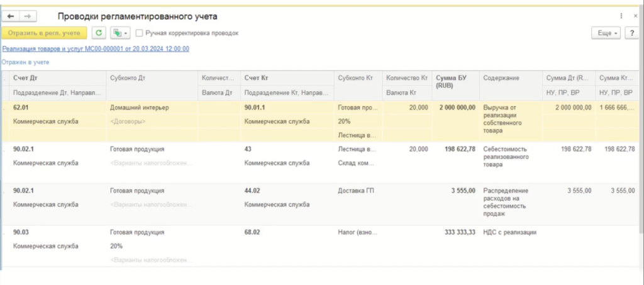Select the 68.02 credit account cell
This screenshot has height=285, width=644.
coord(287,232)
